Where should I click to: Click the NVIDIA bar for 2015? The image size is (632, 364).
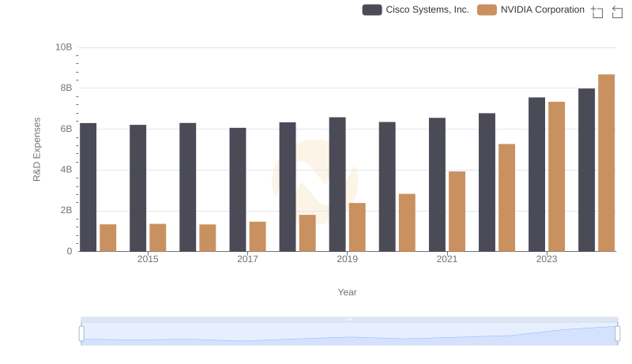(x=157, y=238)
